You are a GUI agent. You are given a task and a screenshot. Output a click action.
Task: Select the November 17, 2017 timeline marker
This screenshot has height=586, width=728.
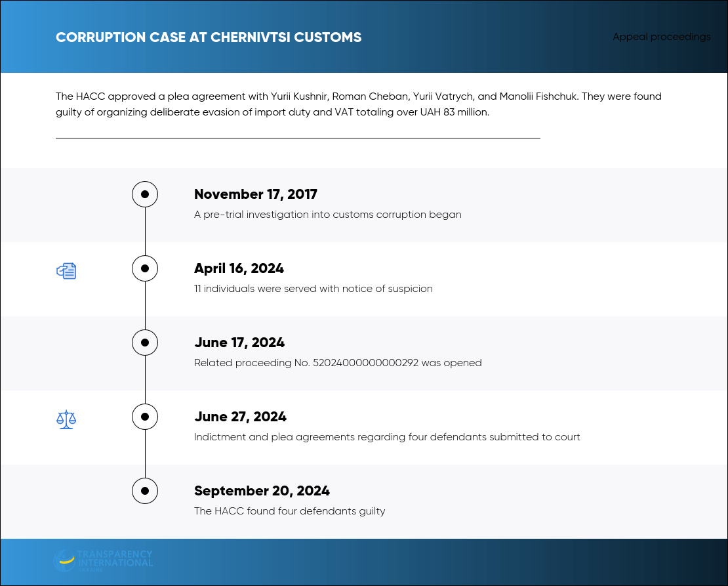click(x=145, y=194)
